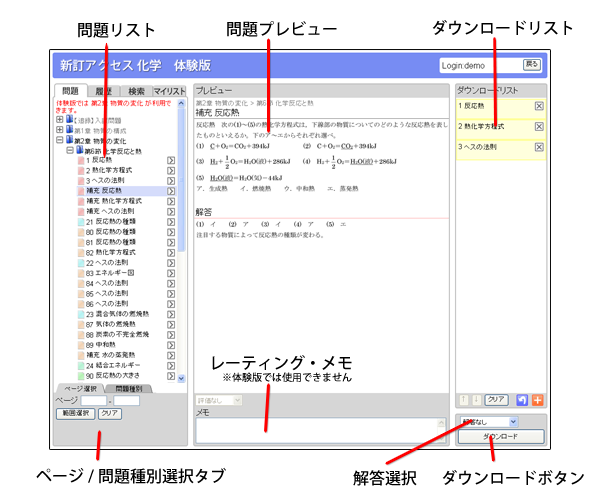Click the arrow icon beside 補充 反応熱
600x500 pixels.
click(x=171, y=191)
